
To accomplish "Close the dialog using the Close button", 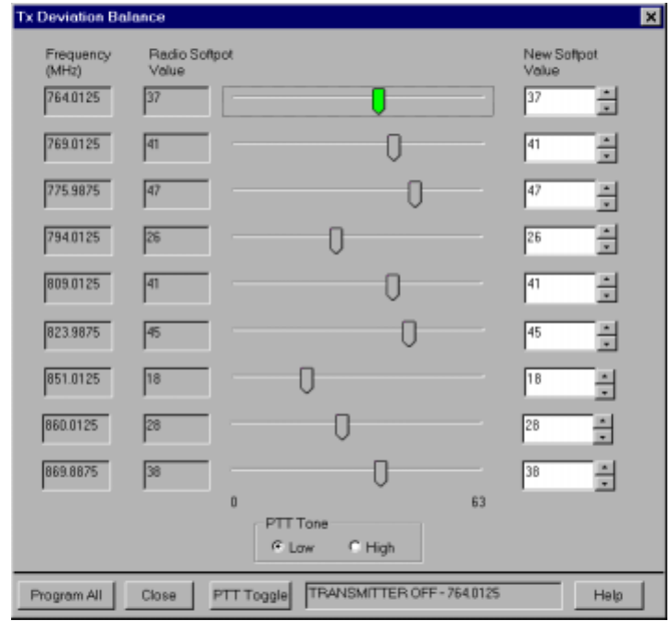I will (159, 595).
